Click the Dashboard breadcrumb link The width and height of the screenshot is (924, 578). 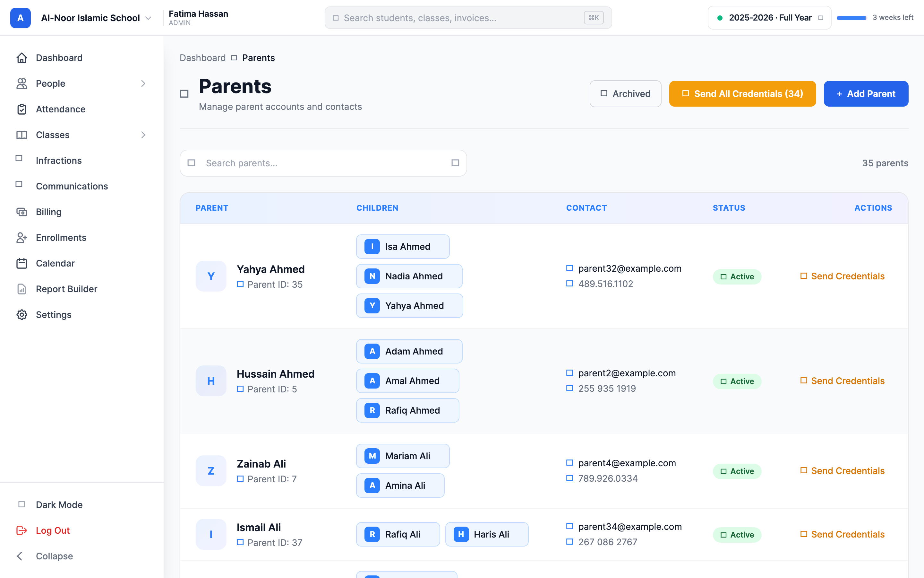203,58
